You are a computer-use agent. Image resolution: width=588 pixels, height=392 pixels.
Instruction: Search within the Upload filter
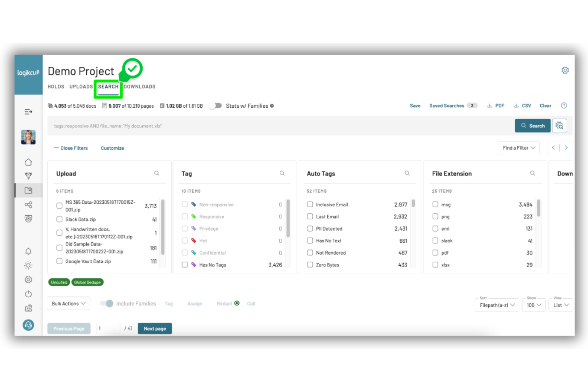pyautogui.click(x=157, y=173)
